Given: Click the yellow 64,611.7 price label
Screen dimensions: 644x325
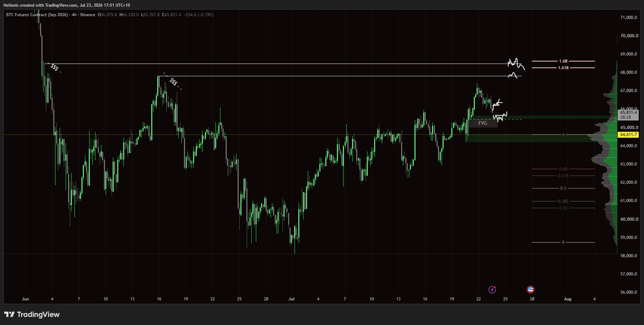Looking at the screenshot, I should 627,134.
